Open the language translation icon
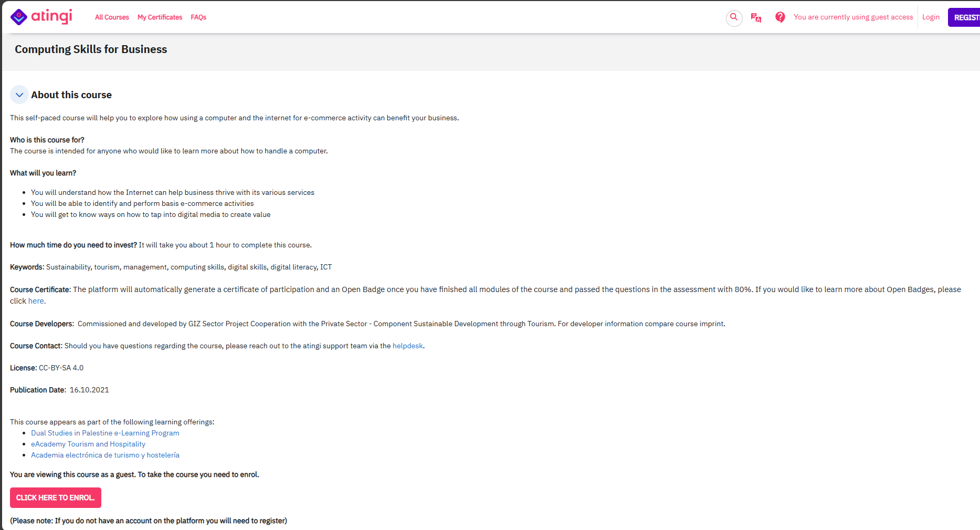This screenshot has width=980, height=530. [x=756, y=17]
